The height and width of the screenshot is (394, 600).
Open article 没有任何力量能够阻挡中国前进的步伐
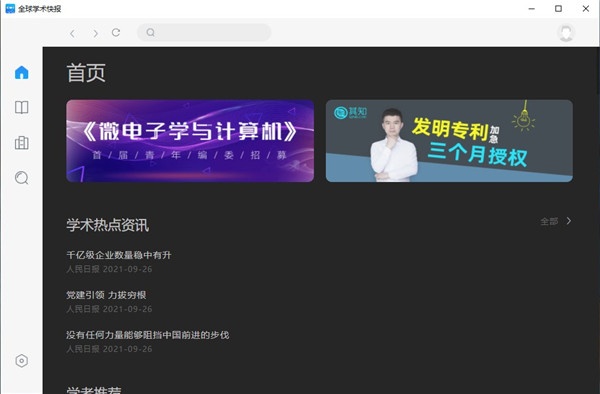point(148,335)
